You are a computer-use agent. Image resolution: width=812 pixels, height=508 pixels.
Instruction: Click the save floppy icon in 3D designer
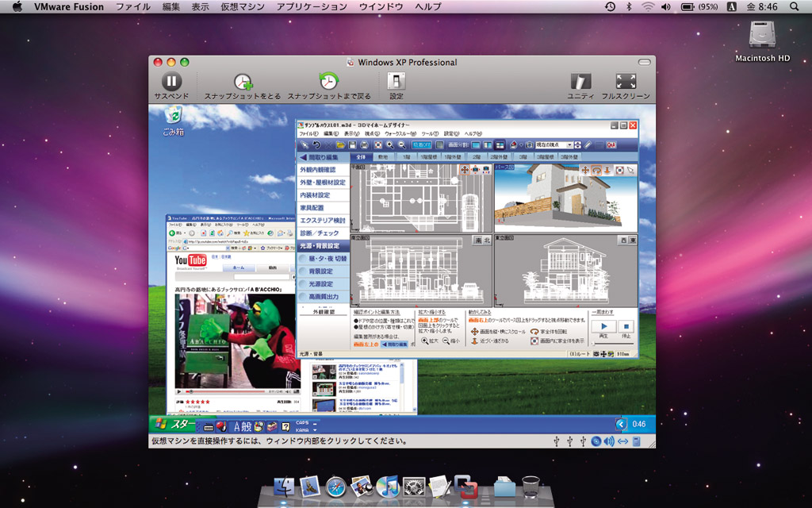[x=352, y=145]
